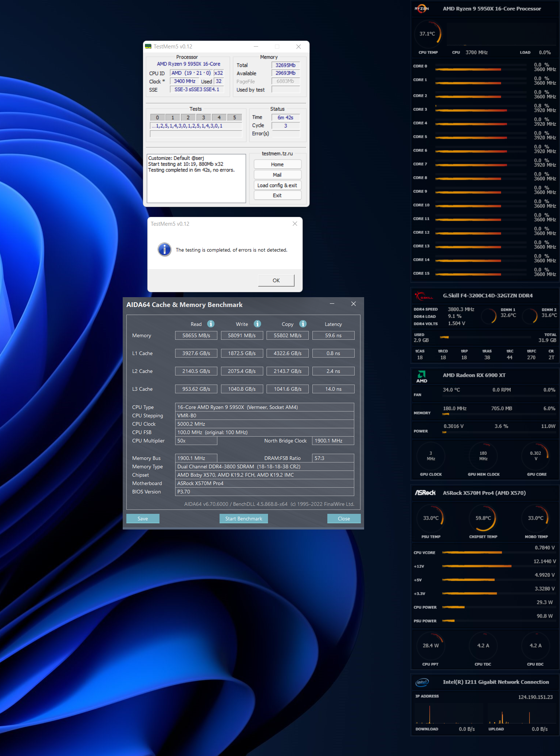Viewport: 560px width, 756px height.
Task: Click OK in the TestMem5 completion dialog
Action: [276, 280]
